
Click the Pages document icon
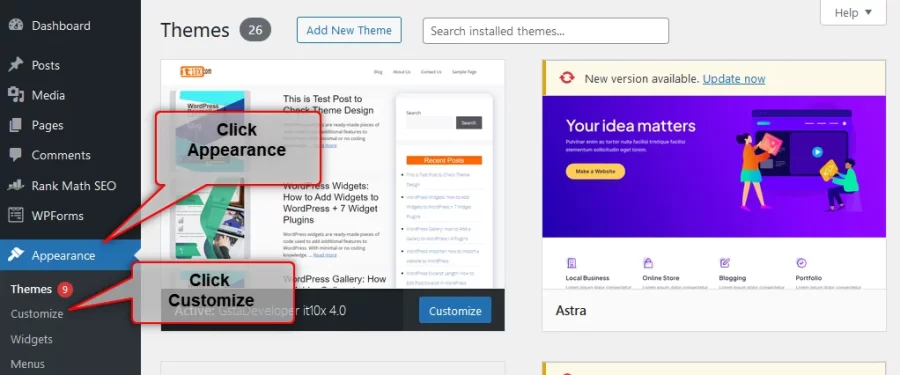pos(15,125)
